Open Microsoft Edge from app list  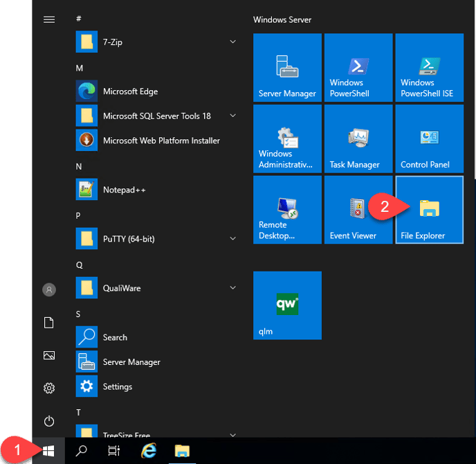click(156, 91)
